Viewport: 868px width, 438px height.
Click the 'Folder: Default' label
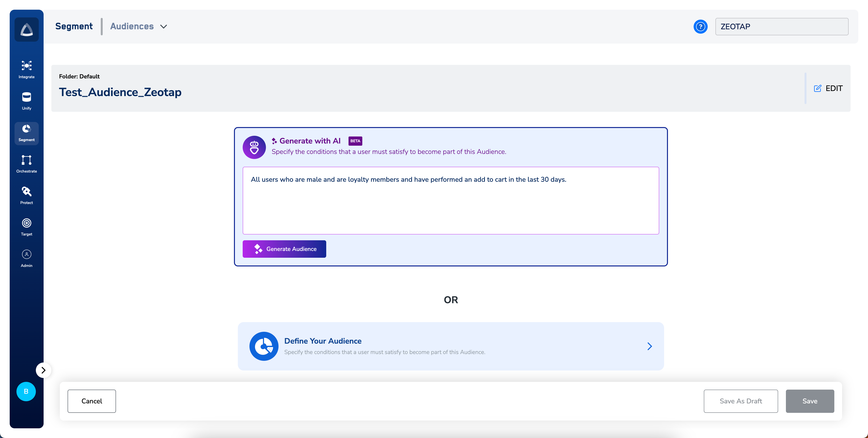point(79,76)
